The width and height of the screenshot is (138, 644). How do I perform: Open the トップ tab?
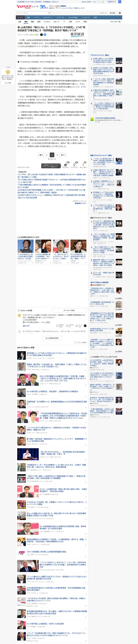click(20, 17)
